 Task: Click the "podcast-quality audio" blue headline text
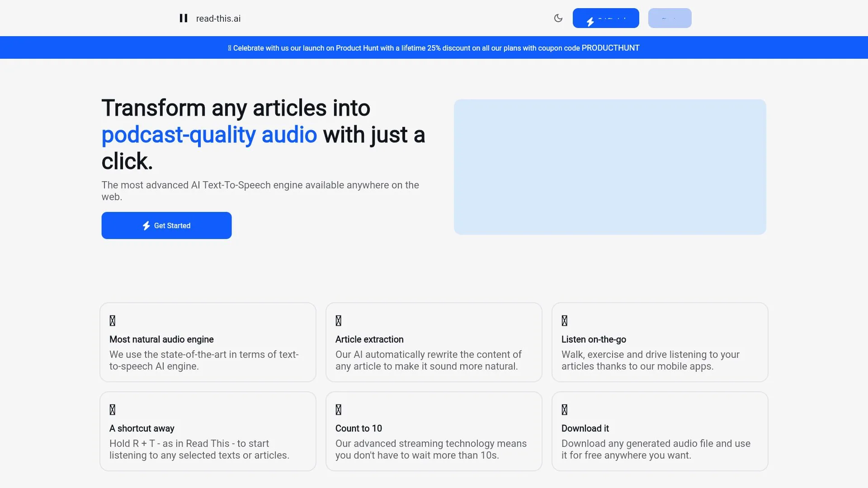[209, 135]
